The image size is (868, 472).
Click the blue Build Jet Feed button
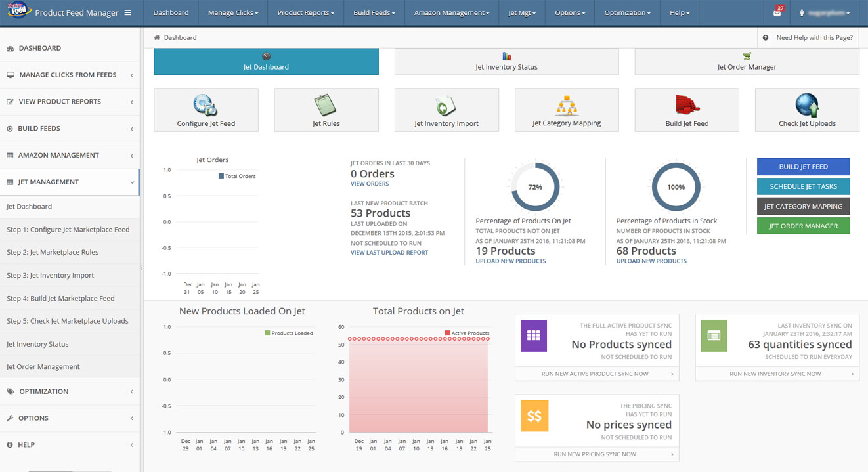[x=803, y=167]
